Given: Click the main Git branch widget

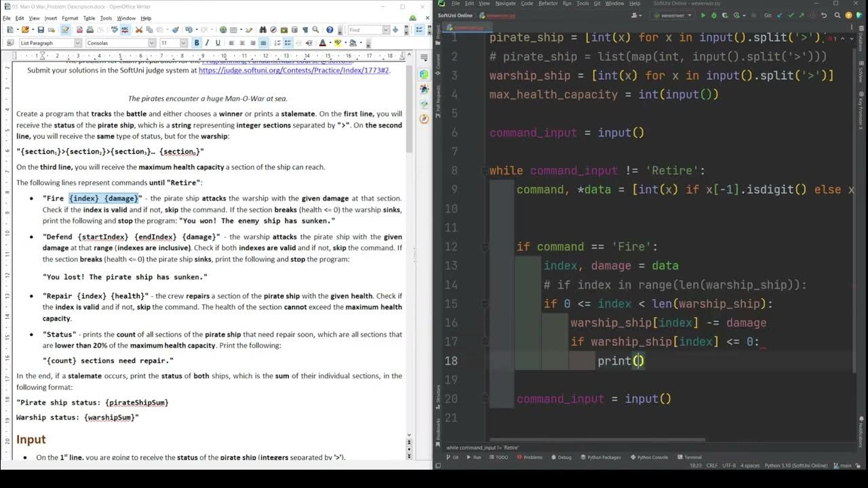Looking at the screenshot, I should click(x=843, y=466).
